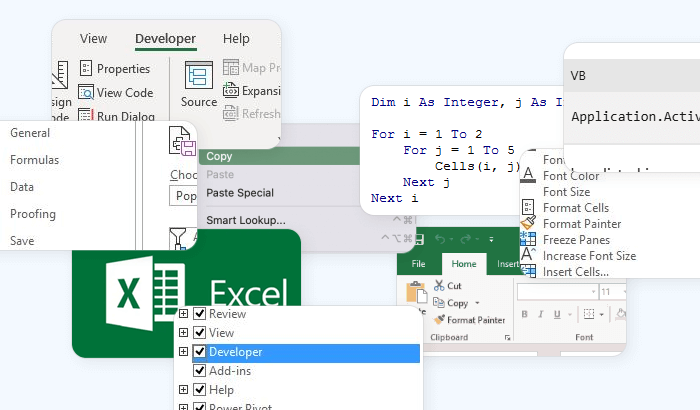The height and width of the screenshot is (410, 700).
Task: Toggle Underline formatting
Action: pos(557,314)
